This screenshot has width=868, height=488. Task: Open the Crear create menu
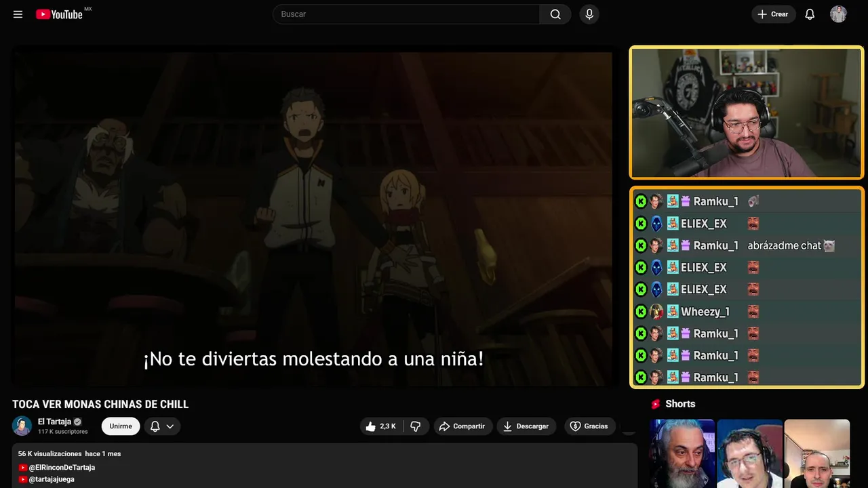(773, 14)
